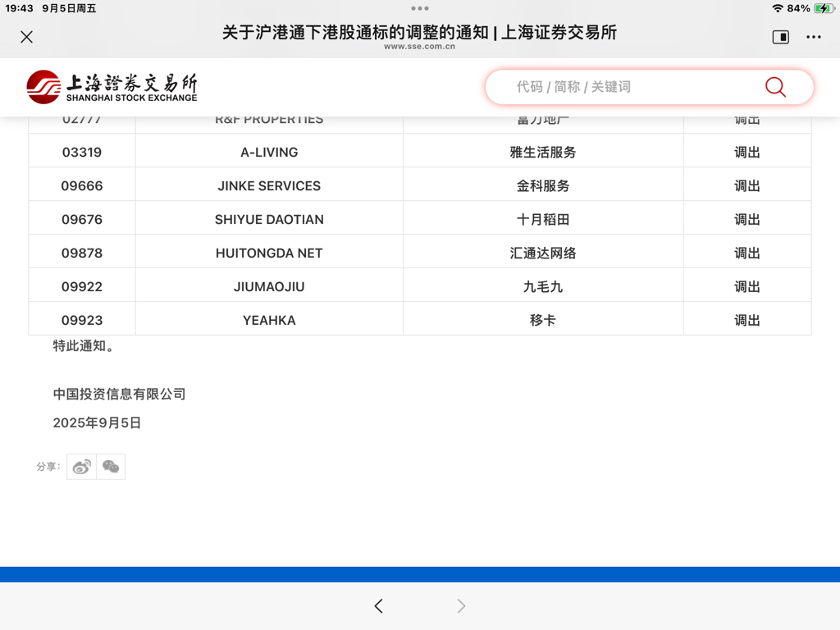The image size is (840, 630).
Task: Click the Shanghai Stock Exchange logo
Action: (112, 87)
